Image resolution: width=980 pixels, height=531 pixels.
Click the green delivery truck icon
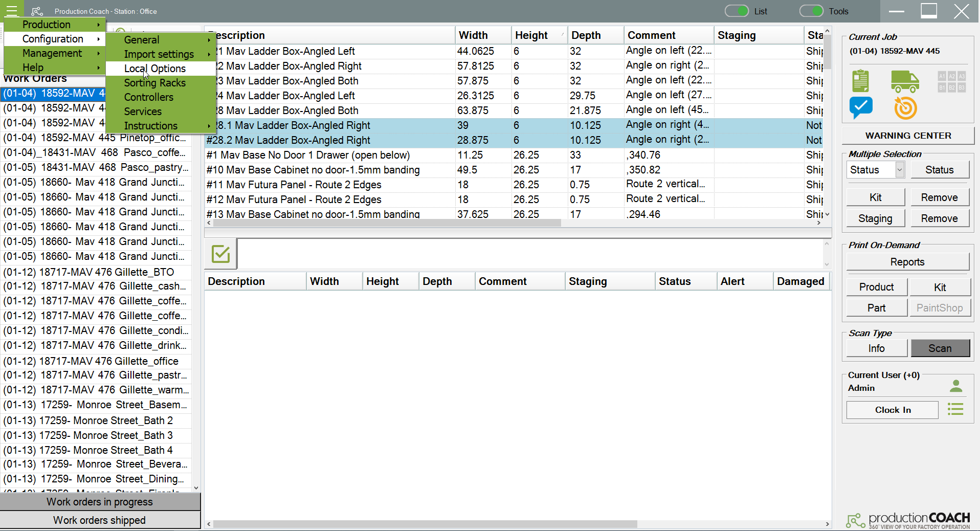pyautogui.click(x=905, y=81)
